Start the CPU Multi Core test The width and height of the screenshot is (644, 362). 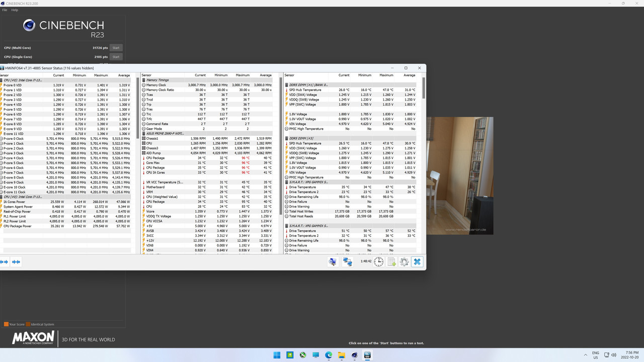click(116, 48)
